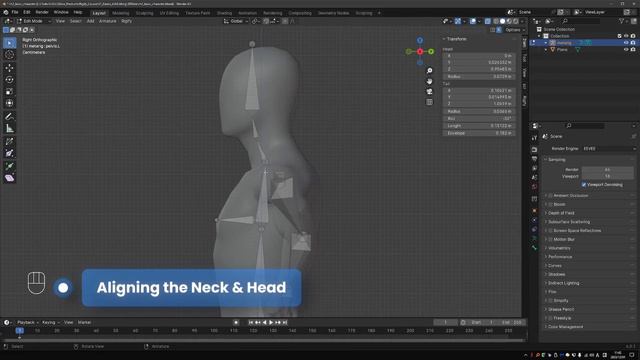This screenshot has height=360, width=640.
Task: Select rendered viewport shading mode
Action: coord(516,21)
